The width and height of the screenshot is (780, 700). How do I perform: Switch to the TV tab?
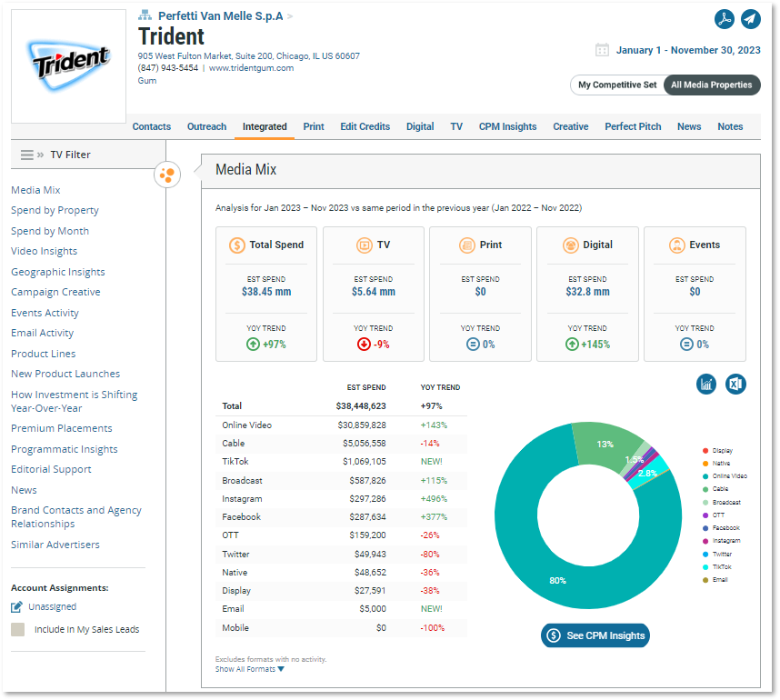pos(456,127)
